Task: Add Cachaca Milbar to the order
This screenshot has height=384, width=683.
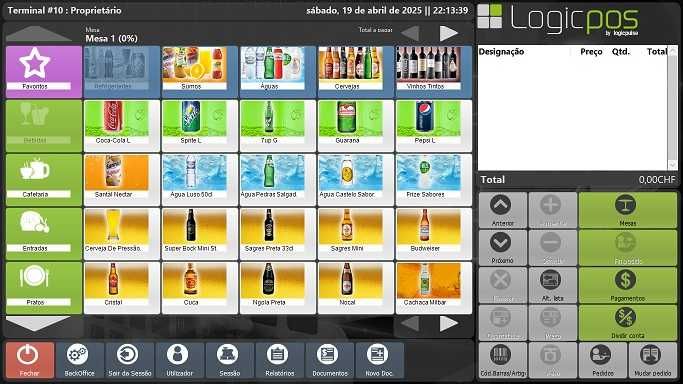Action: (433, 287)
